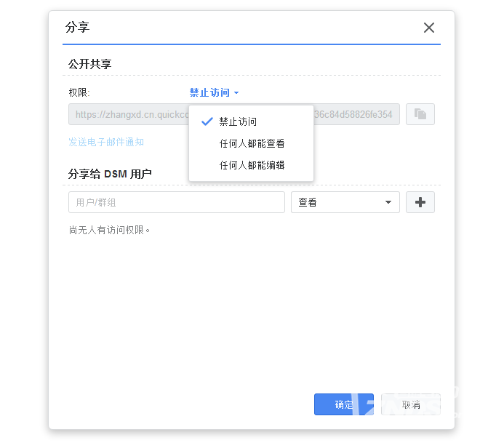Click the 公开共享 section heading

coord(89,64)
